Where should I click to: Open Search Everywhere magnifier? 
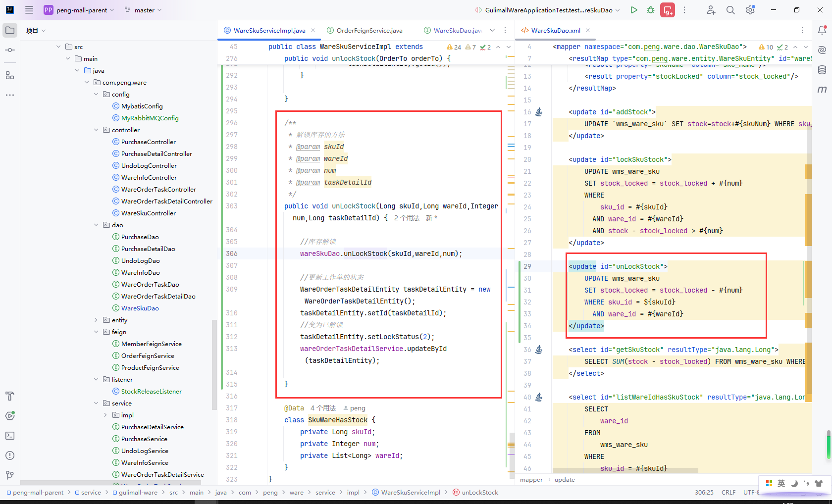[730, 10]
